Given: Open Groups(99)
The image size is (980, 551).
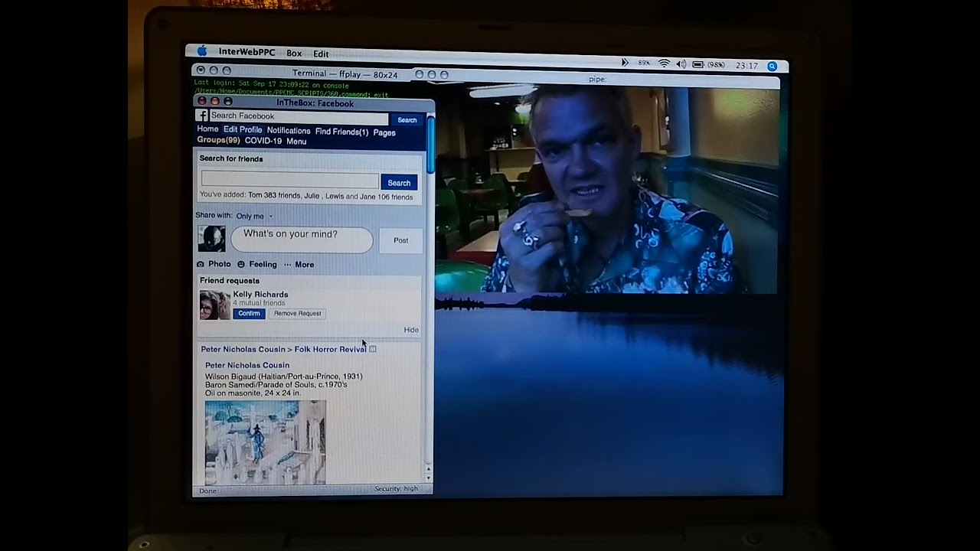Looking at the screenshot, I should (218, 140).
